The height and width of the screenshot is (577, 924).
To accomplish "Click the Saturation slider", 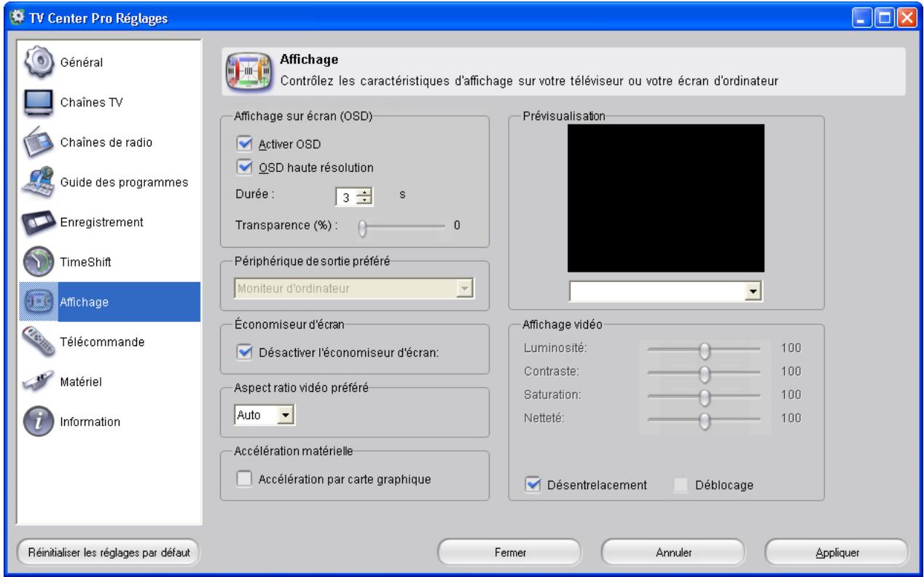I will point(704,396).
